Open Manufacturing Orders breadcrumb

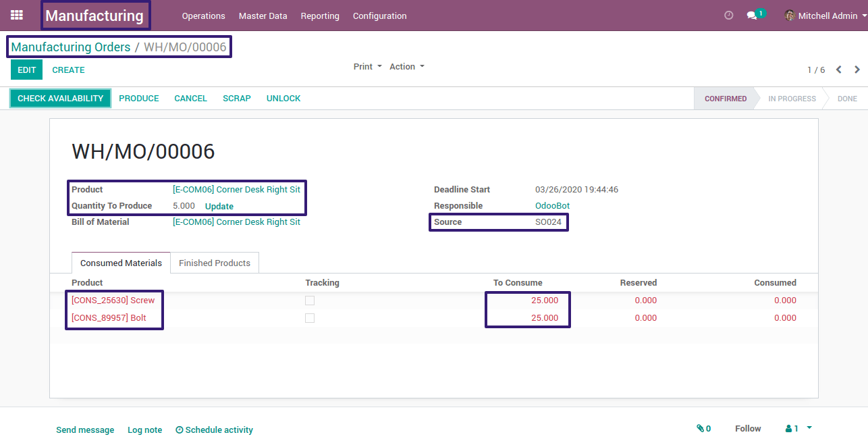tap(71, 47)
